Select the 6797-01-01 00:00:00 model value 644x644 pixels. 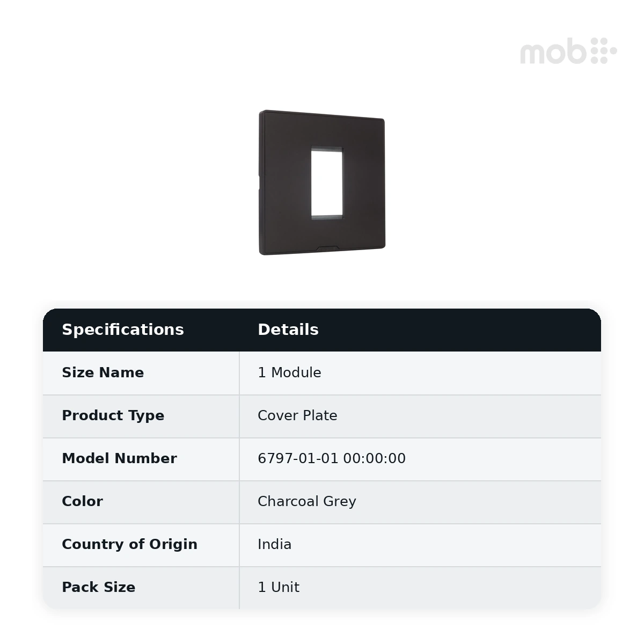[332, 458]
